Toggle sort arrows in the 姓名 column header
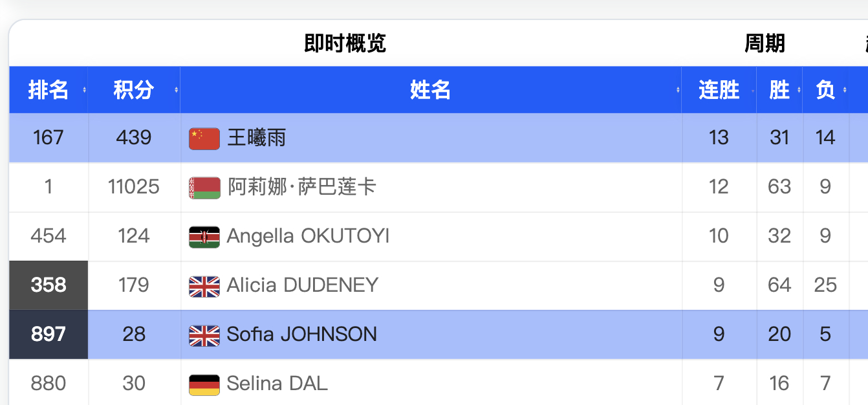 [x=678, y=91]
